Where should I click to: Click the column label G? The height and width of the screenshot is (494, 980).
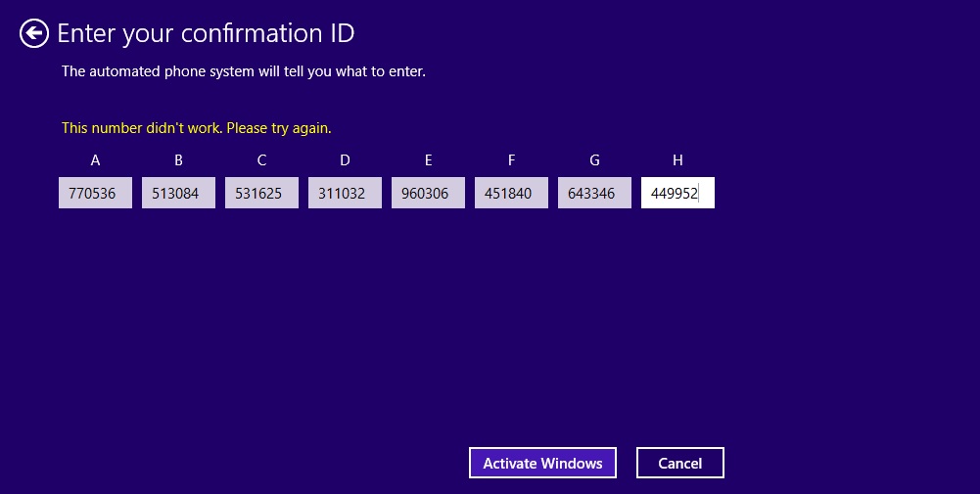594,160
